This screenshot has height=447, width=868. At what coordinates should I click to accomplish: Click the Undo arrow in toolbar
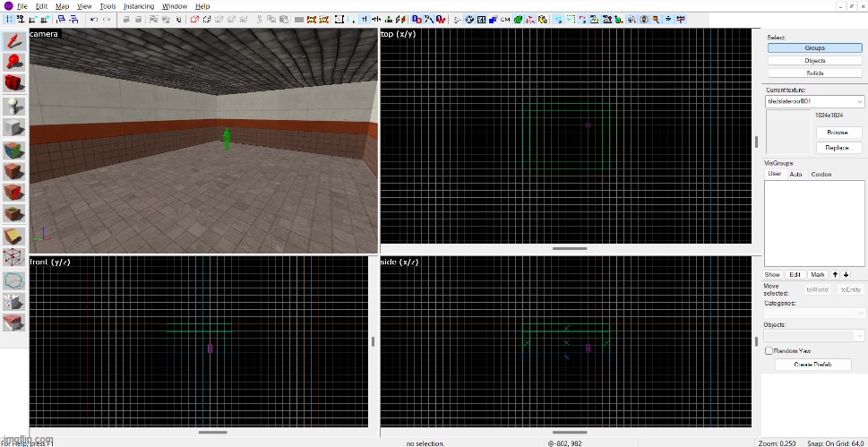click(x=94, y=19)
